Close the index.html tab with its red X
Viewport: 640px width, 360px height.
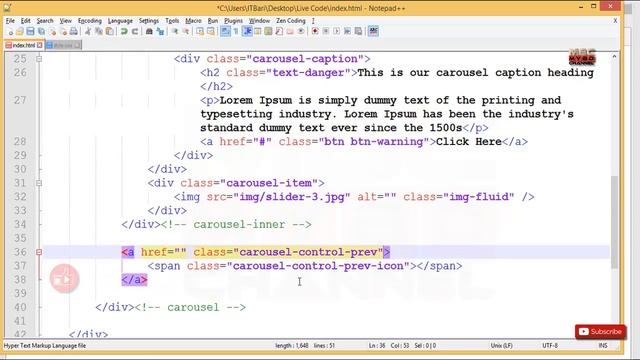pyautogui.click(x=40, y=45)
